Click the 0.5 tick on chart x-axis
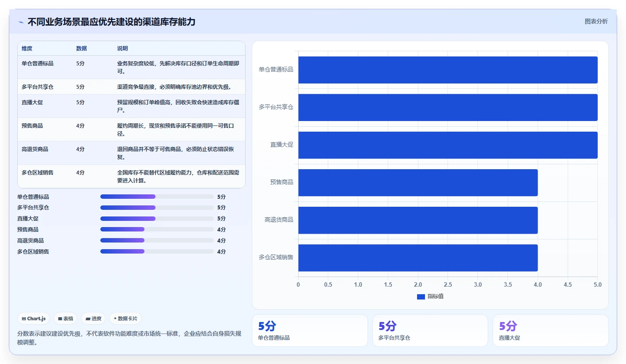 coord(328,284)
